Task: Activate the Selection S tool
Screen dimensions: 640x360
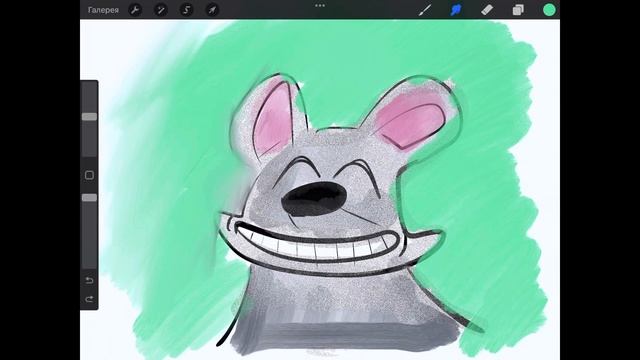Action: tap(187, 10)
